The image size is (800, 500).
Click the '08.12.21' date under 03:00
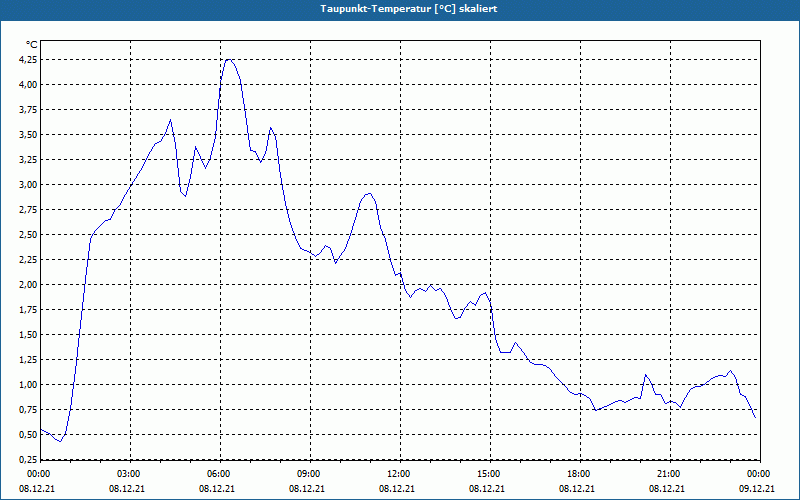[127, 489]
